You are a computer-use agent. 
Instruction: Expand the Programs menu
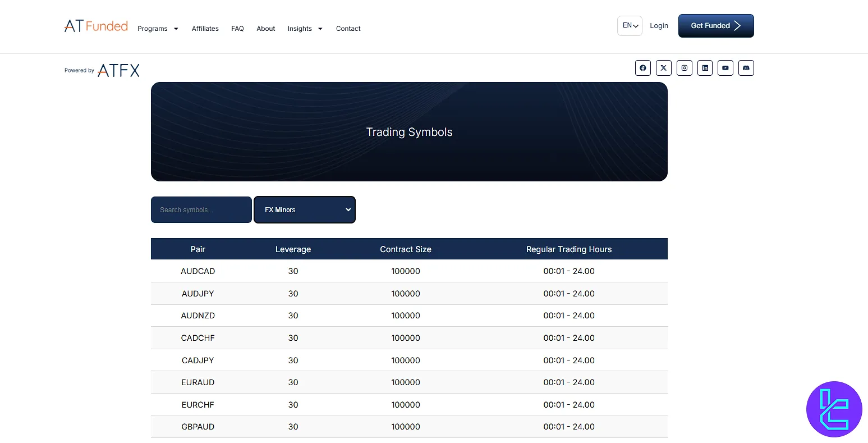(158, 29)
